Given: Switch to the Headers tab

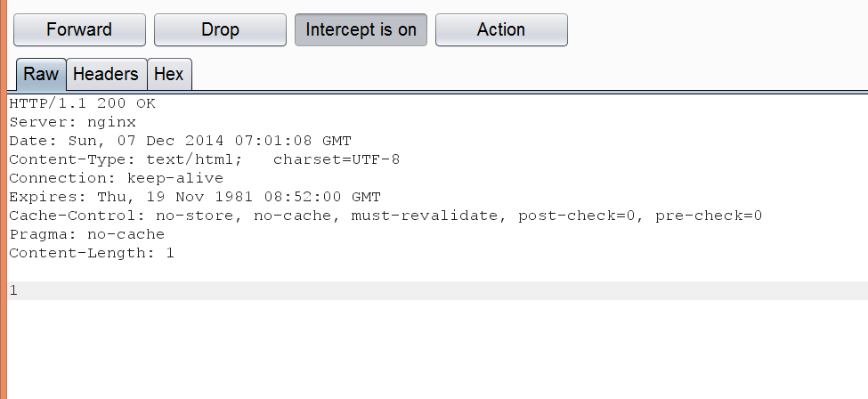Looking at the screenshot, I should pyautogui.click(x=106, y=74).
